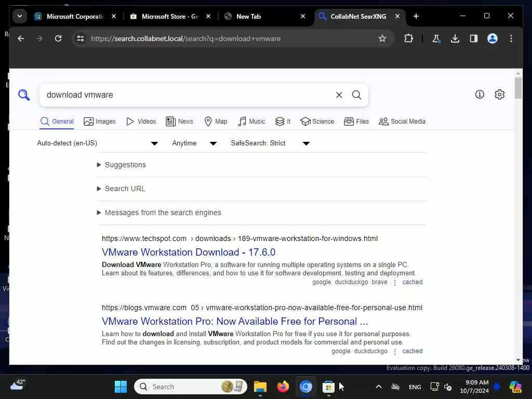Open the Chrome profile avatar
532x399 pixels.
493,38
